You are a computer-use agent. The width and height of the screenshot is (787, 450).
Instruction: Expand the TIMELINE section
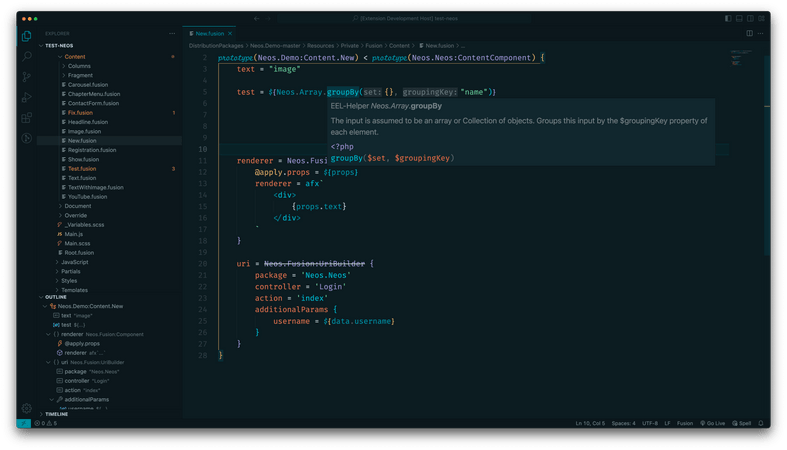tap(56, 414)
